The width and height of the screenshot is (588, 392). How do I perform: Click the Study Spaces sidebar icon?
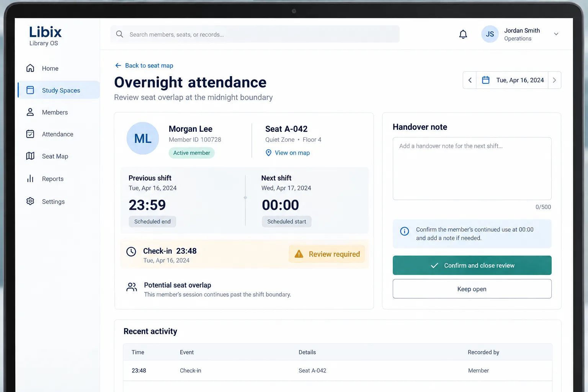(x=30, y=90)
